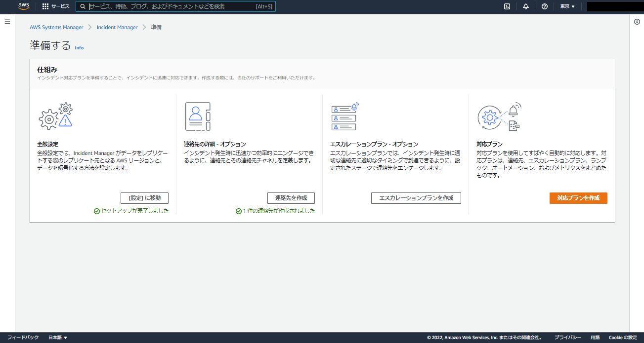Click the search magnifier icon
Screen dimensions: 644x343
point(83,6)
